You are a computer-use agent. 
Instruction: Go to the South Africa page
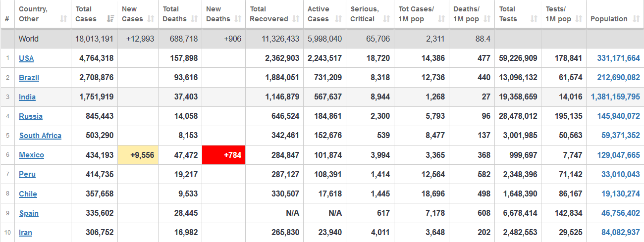point(40,136)
